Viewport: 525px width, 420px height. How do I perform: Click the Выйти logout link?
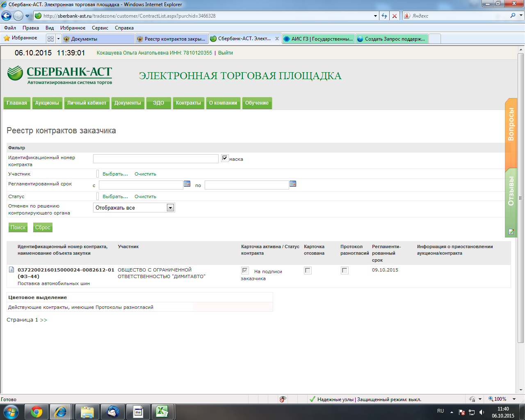tap(226, 53)
